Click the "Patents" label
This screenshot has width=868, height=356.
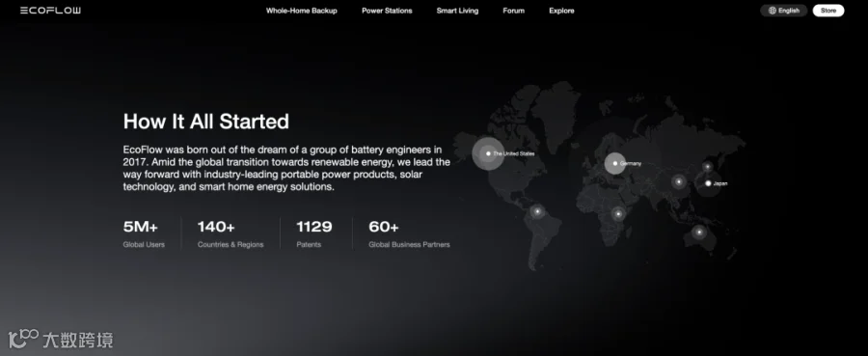click(x=309, y=244)
